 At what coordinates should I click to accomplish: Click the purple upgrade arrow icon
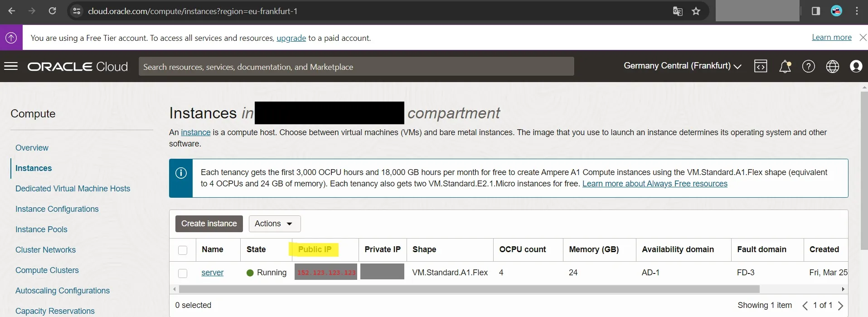pos(11,38)
